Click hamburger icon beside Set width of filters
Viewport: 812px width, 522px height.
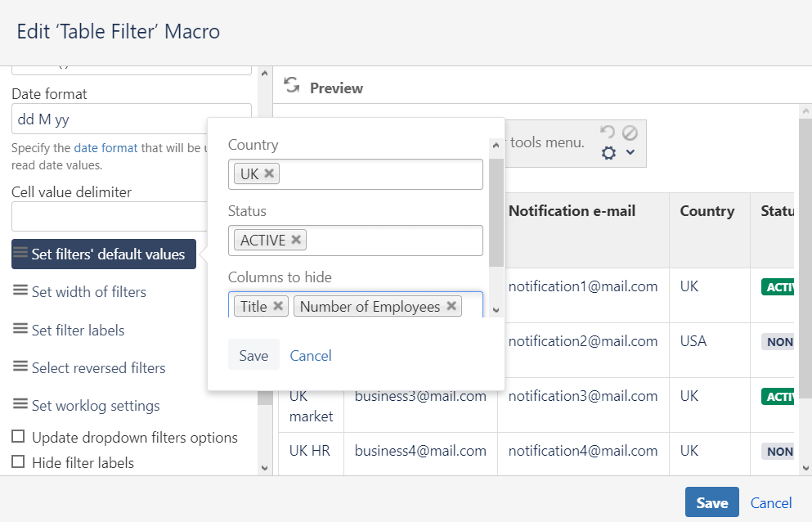coord(20,290)
